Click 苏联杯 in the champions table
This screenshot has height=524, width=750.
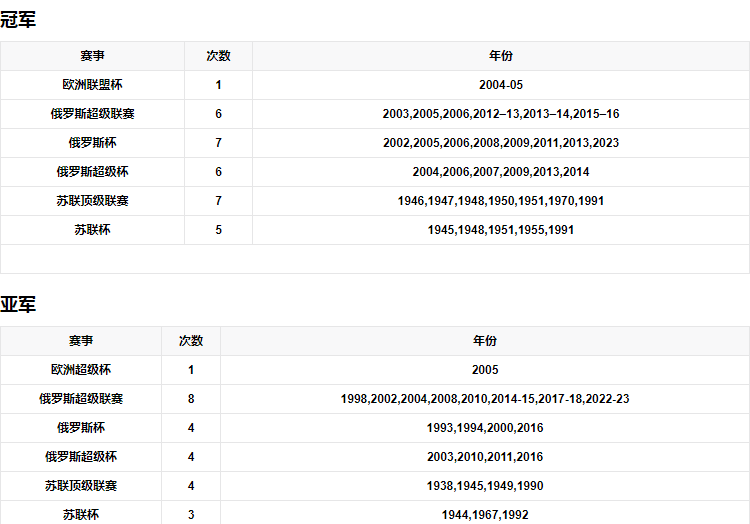(92, 230)
